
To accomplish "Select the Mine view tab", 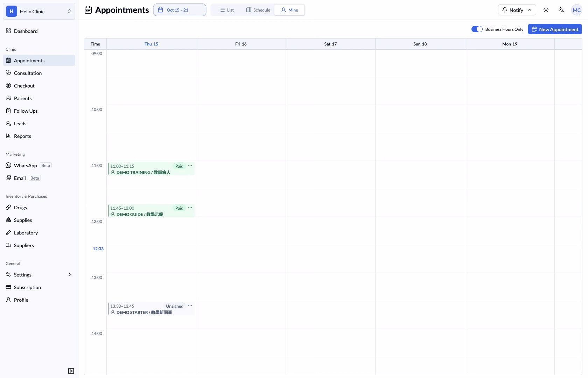I will [x=289, y=10].
